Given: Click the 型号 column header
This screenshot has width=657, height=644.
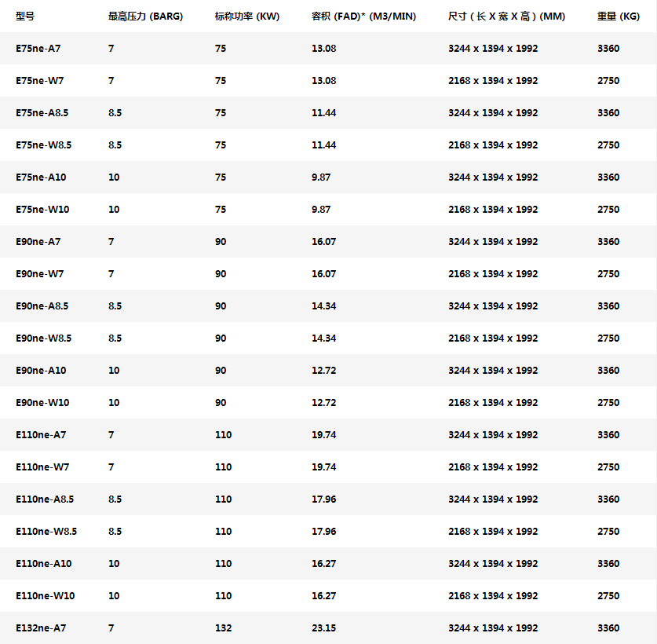Looking at the screenshot, I should (x=25, y=16).
